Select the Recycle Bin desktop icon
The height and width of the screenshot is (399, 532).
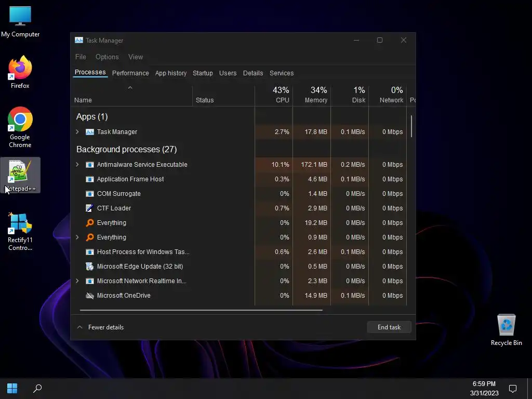(506, 330)
